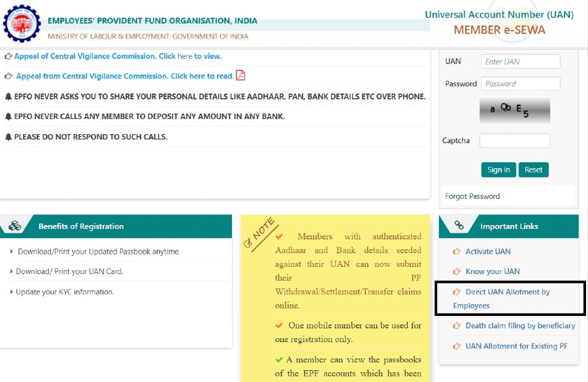Open the Know your UAN link
The height and width of the screenshot is (382, 588).
click(493, 271)
